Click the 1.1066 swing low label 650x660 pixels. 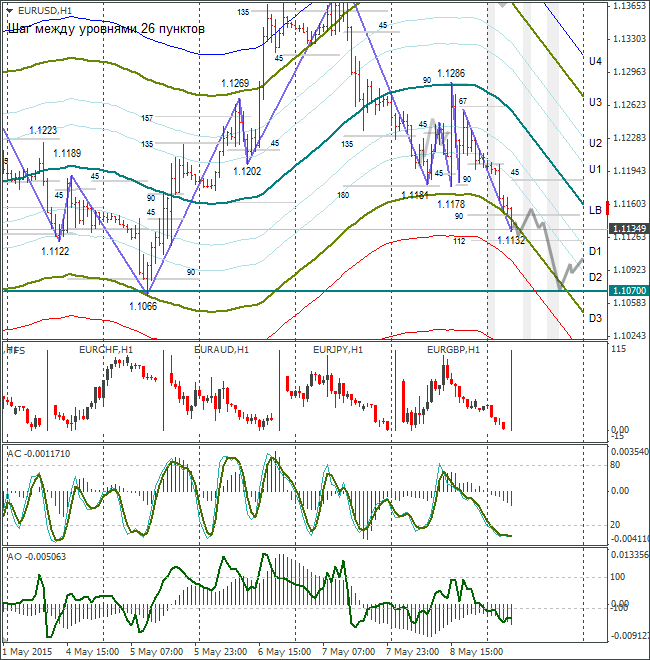tap(143, 306)
